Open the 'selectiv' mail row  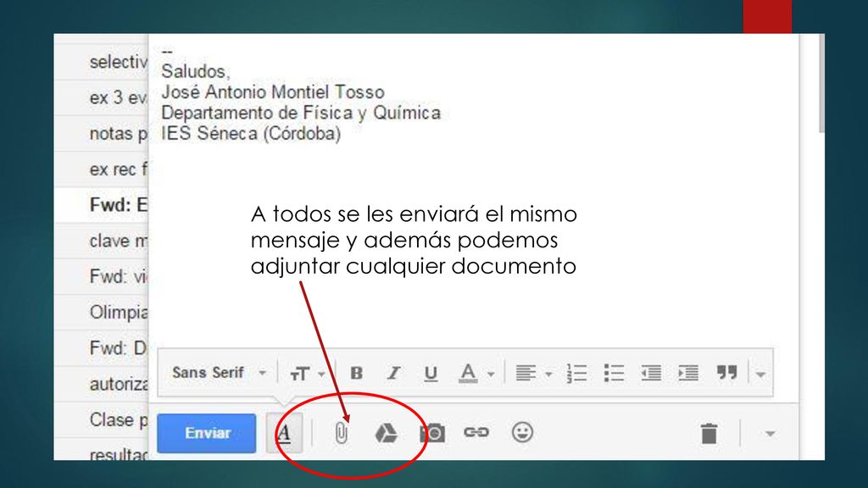102,62
